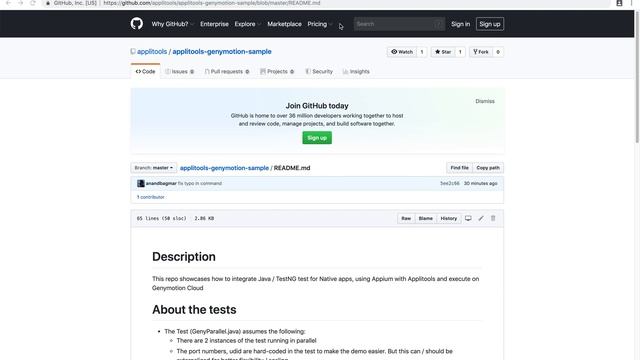Click the Join GitHub today heading

317,106
